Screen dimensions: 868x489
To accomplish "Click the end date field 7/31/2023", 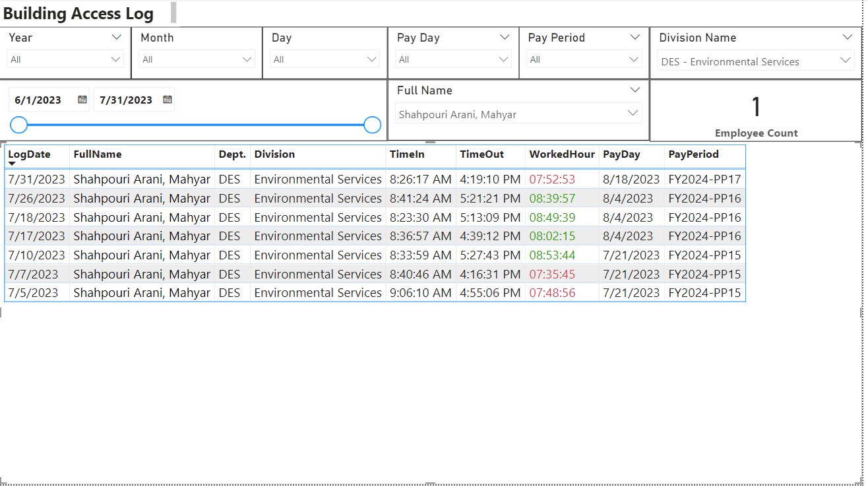I will pos(126,100).
